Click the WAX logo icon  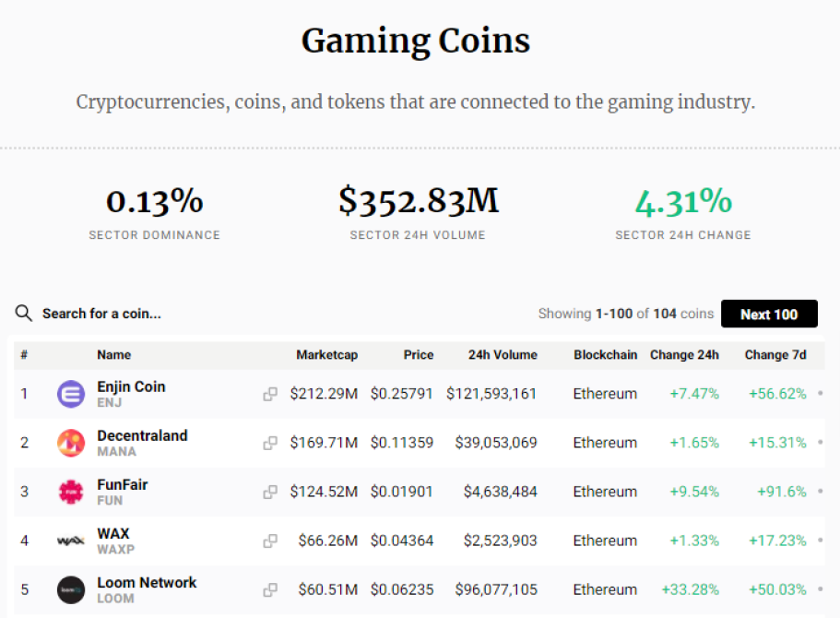click(71, 541)
